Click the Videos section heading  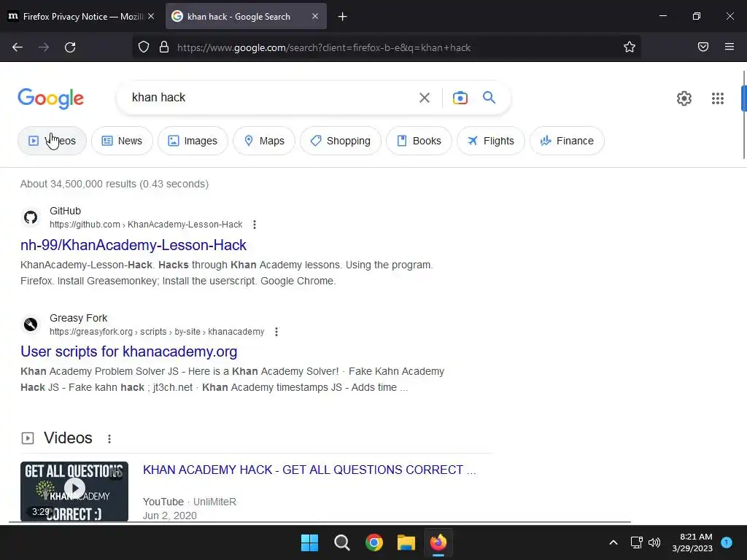(x=68, y=437)
